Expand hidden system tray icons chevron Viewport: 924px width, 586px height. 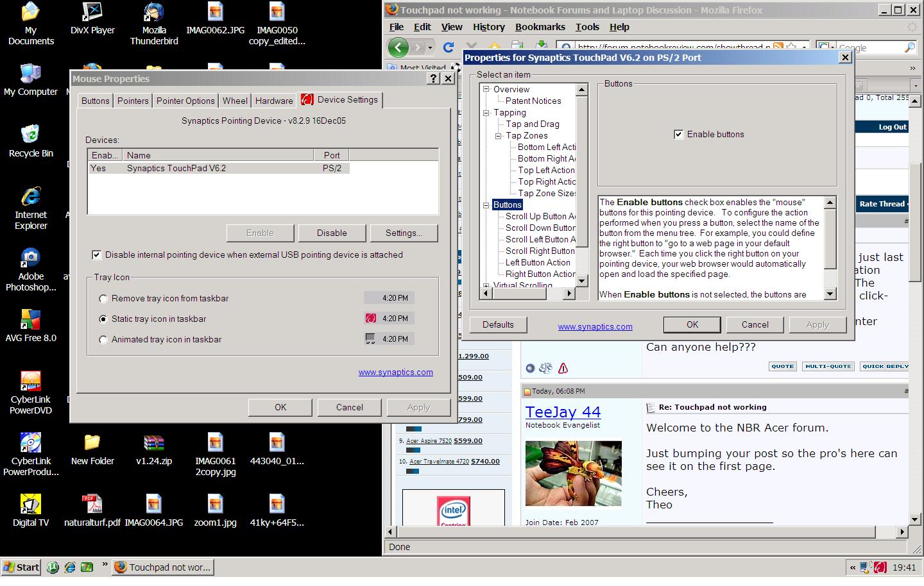(x=853, y=567)
